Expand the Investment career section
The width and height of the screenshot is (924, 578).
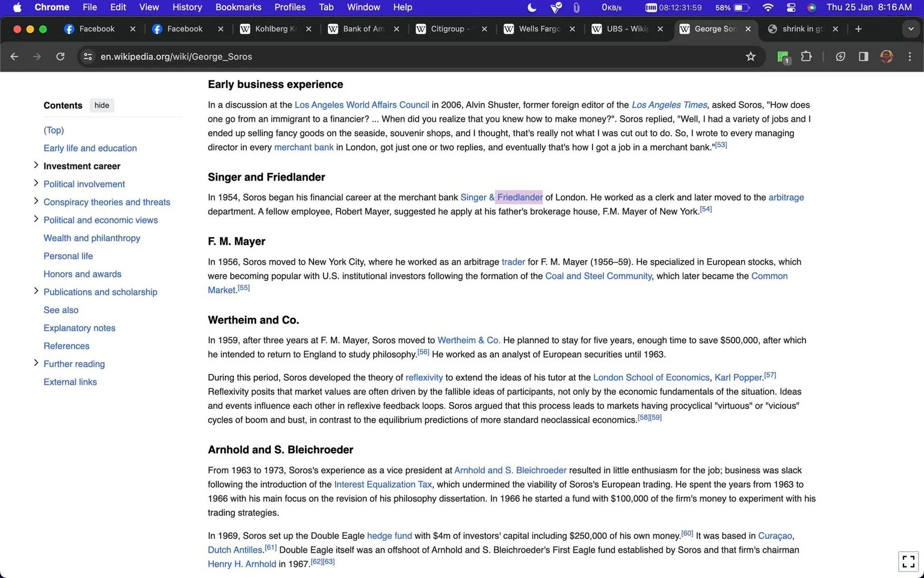point(36,165)
